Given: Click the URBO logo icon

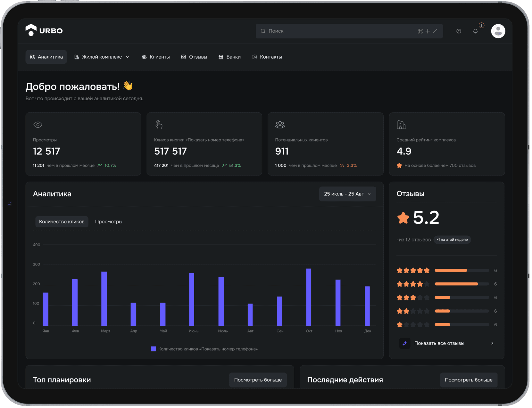Looking at the screenshot, I should pyautogui.click(x=31, y=30).
